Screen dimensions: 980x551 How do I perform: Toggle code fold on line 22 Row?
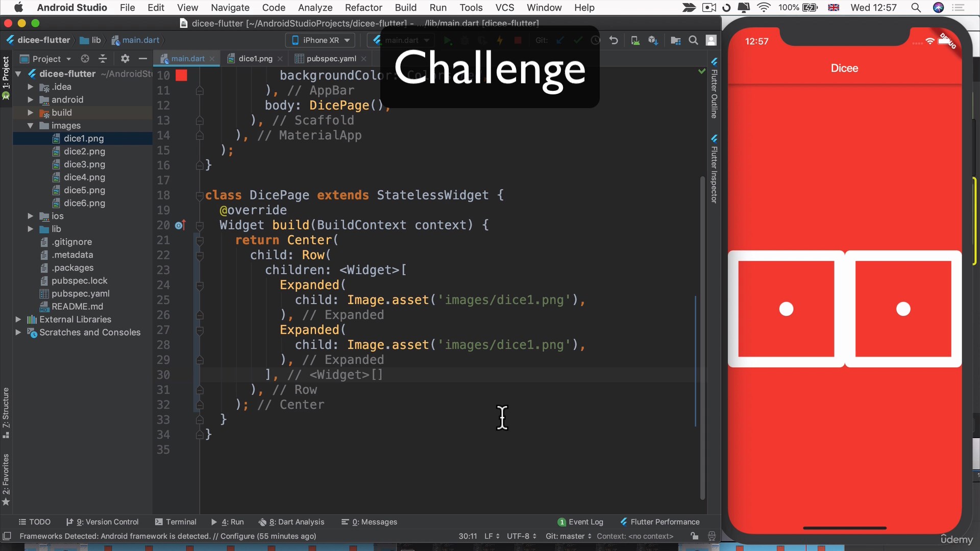[200, 255]
